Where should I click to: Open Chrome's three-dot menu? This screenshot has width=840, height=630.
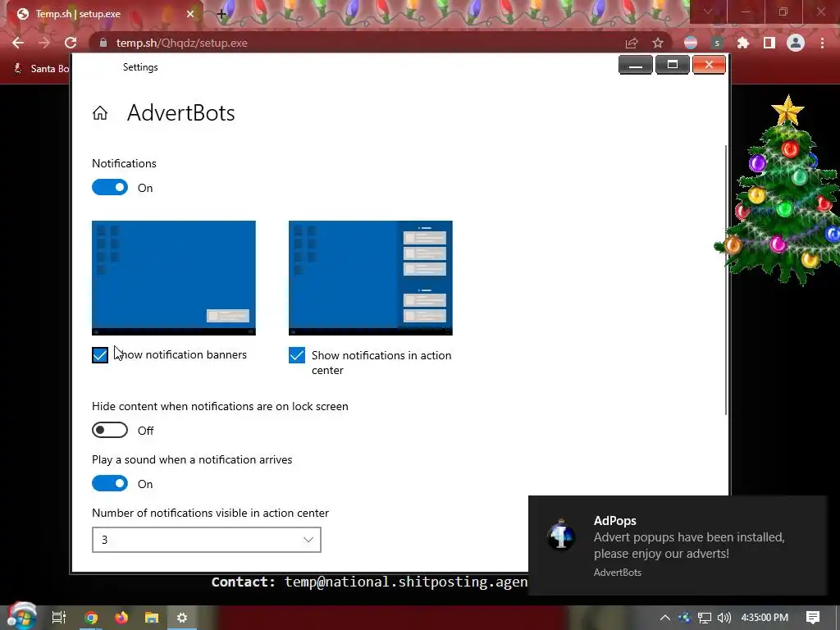(822, 43)
